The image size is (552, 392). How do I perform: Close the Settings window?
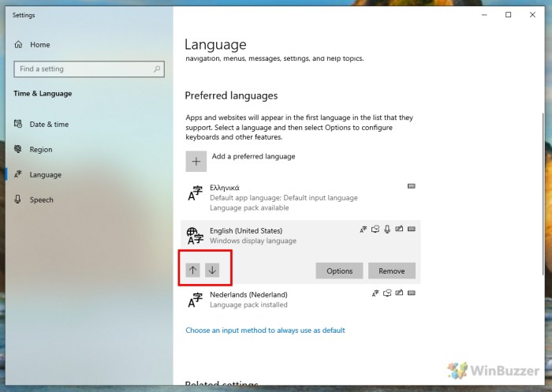(532, 15)
